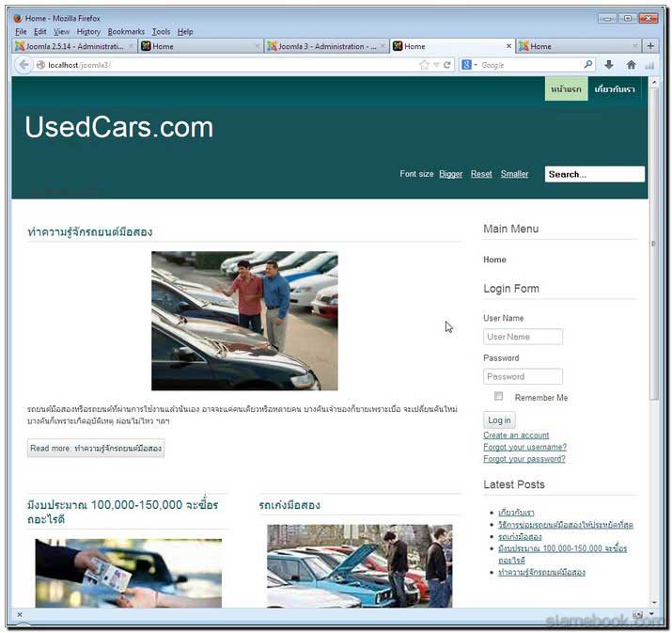672x633 pixels.
Task: Click vertical scrollbar down arrow
Action: point(653,602)
